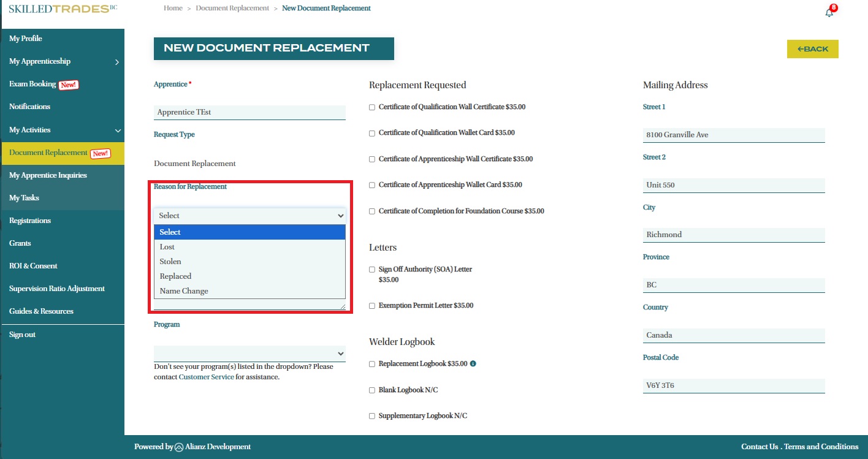Expand the My Apprenticeship sidebar menu
The image size is (868, 459).
click(116, 62)
